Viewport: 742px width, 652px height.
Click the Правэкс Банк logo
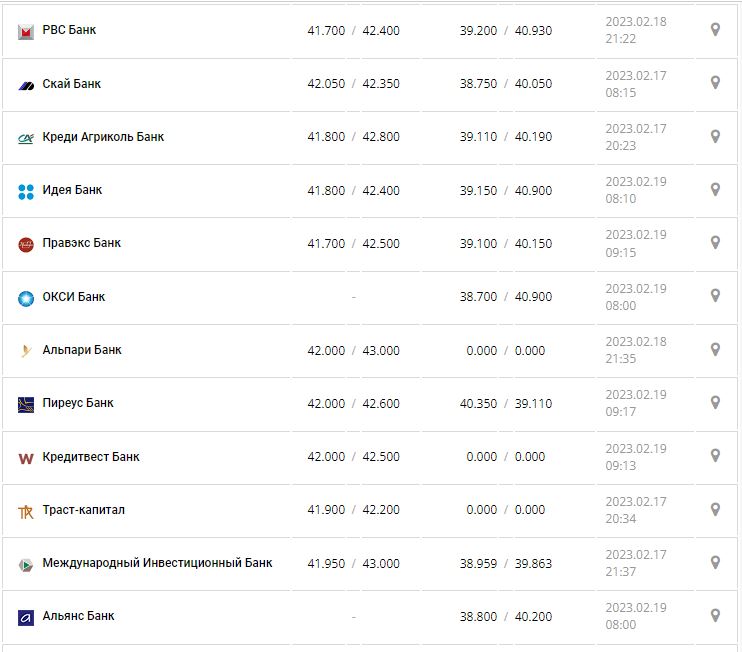pyautogui.click(x=26, y=244)
